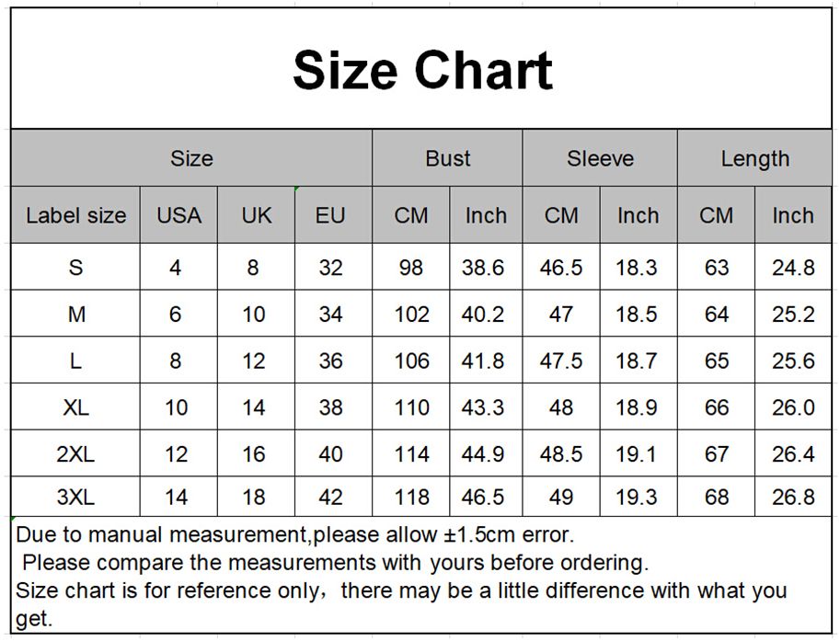Select the "3XL" label size cell
The image size is (840, 641).
(75, 498)
